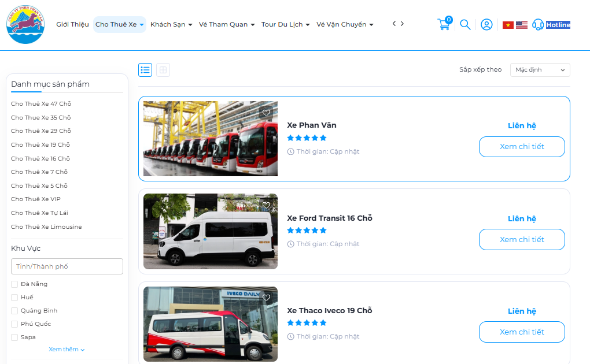The width and height of the screenshot is (590, 364).
Task: Switch to list view layout
Action: point(145,70)
